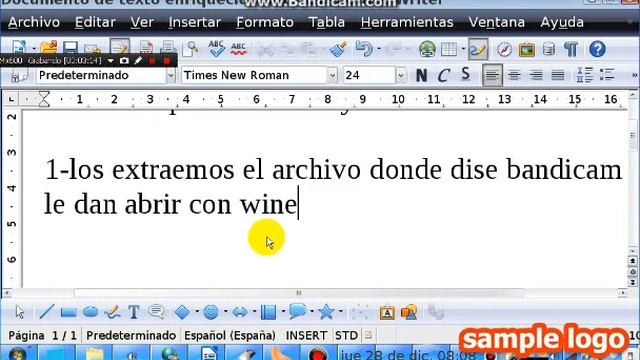Image resolution: width=640 pixels, height=360 pixels.
Task: Click the format paintbrush icon
Action: tap(338, 49)
